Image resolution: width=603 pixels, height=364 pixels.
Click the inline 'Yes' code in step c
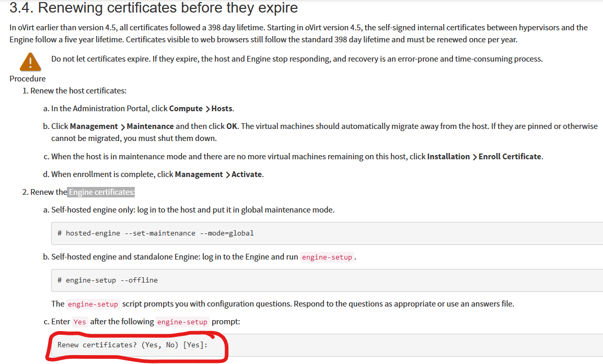pyautogui.click(x=79, y=322)
